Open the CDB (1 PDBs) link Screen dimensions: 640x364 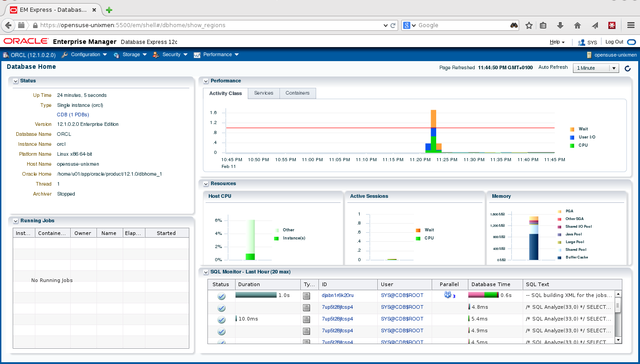(x=73, y=115)
